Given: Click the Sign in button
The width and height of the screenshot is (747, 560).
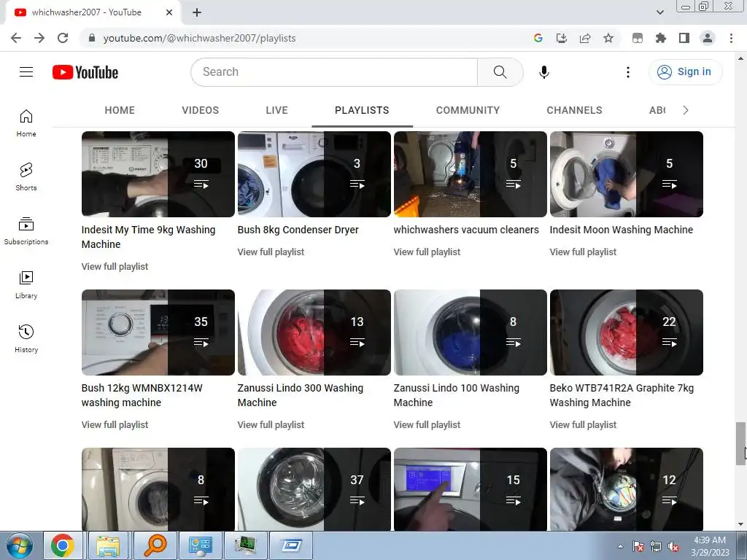Looking at the screenshot, I should (685, 72).
